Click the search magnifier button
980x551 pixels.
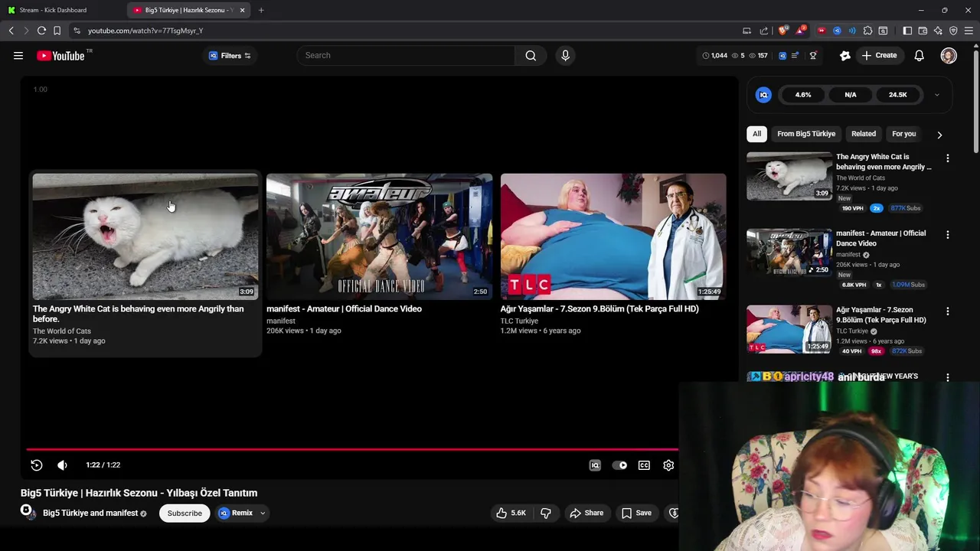tap(531, 55)
